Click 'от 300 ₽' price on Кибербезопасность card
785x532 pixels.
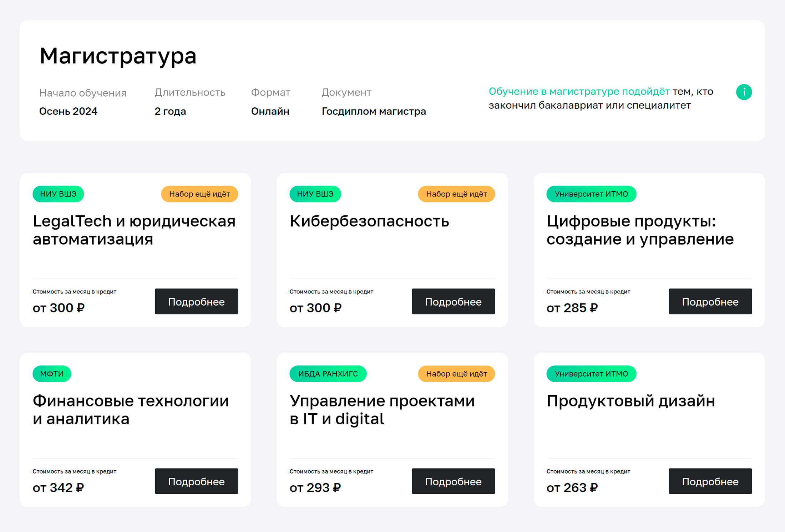tap(315, 308)
